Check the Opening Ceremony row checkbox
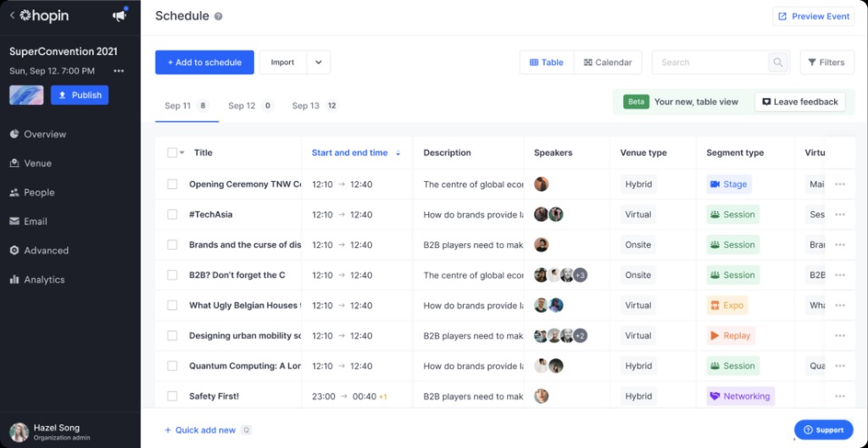Screen dimensions: 868x448 (172, 184)
